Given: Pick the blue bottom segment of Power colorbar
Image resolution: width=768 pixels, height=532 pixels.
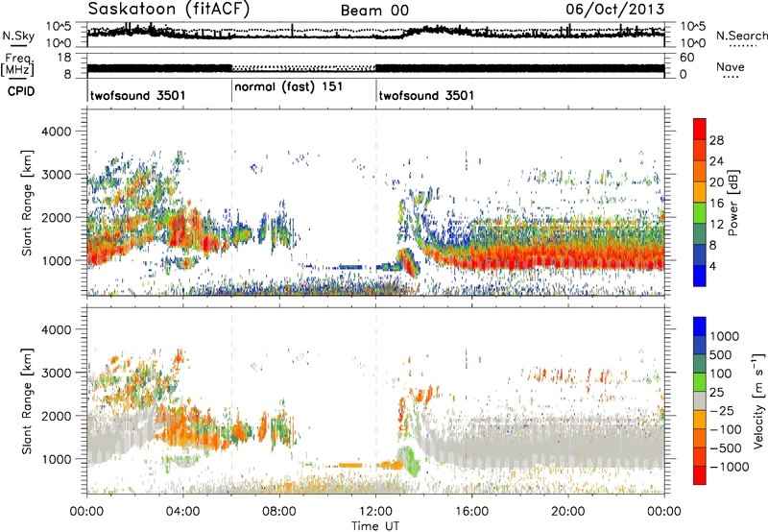Looking at the screenshot, I should click(700, 276).
